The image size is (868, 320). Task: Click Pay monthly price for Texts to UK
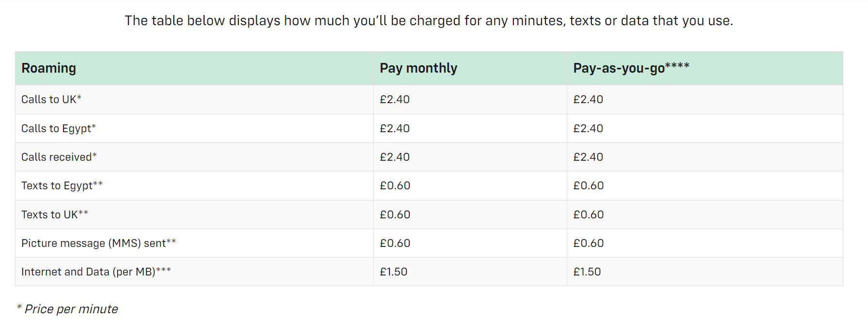pos(395,214)
